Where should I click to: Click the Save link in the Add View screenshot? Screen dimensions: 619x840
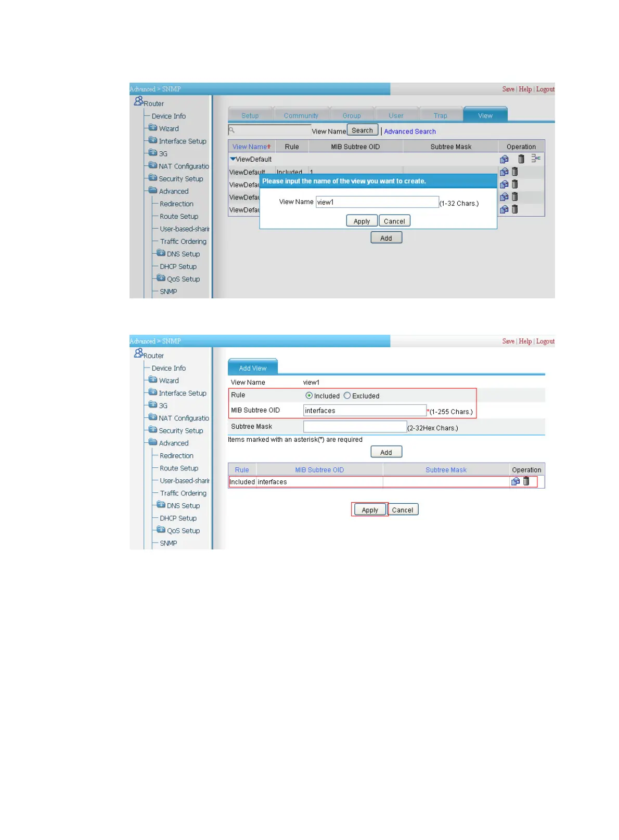click(508, 341)
